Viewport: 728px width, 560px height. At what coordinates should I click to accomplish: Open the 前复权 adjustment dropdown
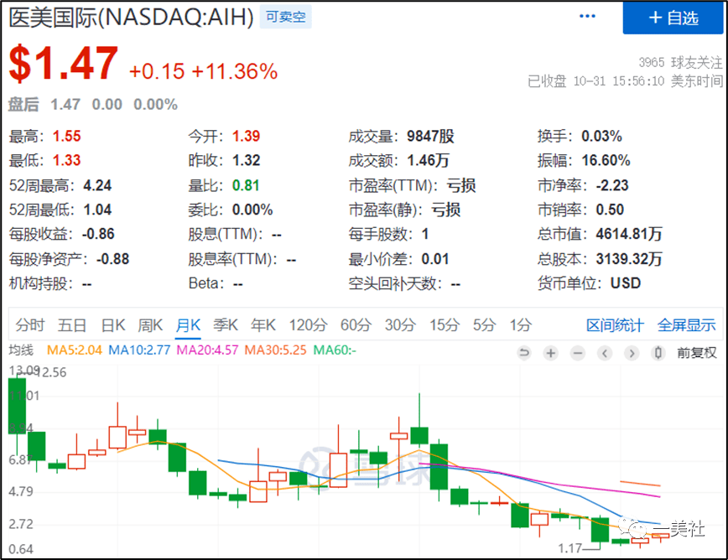click(x=697, y=353)
